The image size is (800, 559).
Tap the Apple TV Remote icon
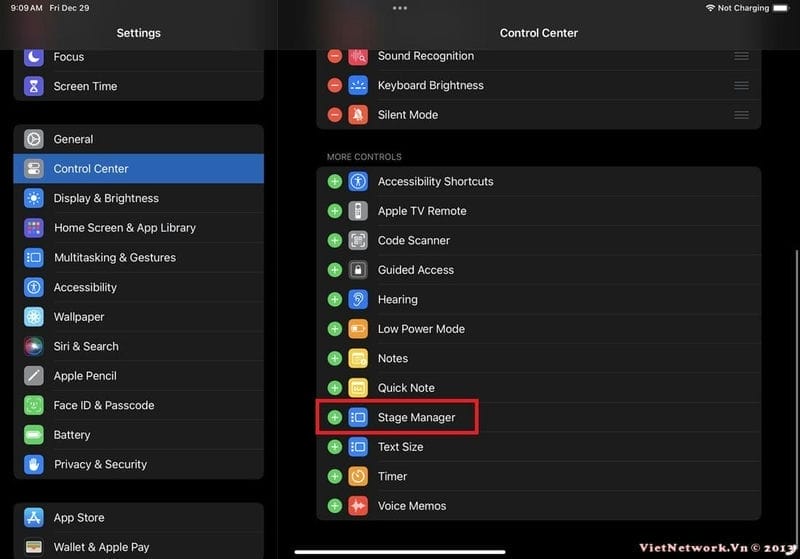tap(358, 211)
